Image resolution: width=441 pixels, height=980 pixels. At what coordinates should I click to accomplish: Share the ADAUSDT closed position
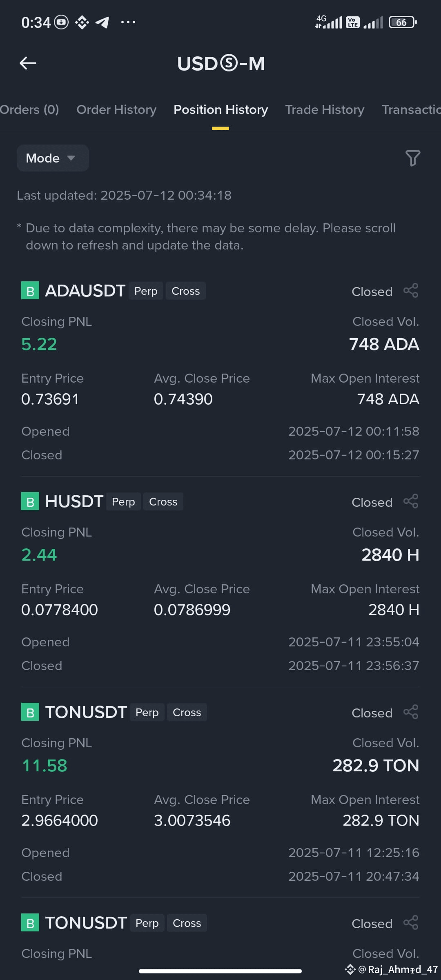point(411,291)
